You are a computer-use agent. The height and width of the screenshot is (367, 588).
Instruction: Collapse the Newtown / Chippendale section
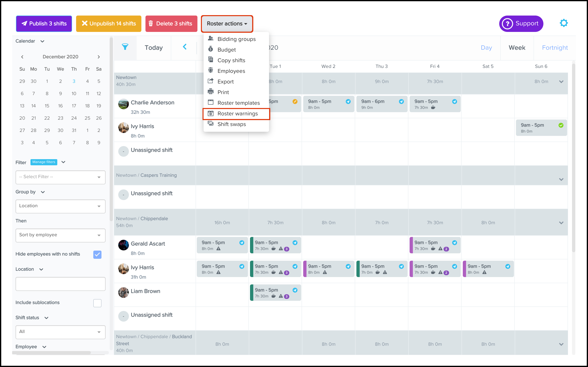(561, 223)
